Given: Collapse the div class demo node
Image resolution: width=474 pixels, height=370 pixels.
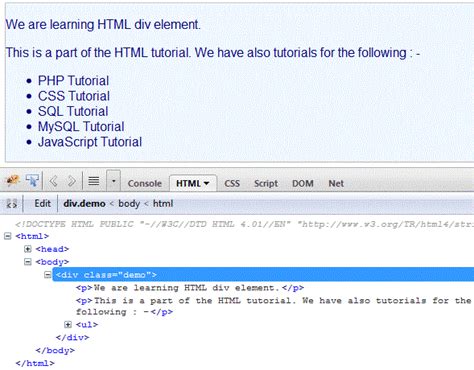Looking at the screenshot, I should (48, 275).
